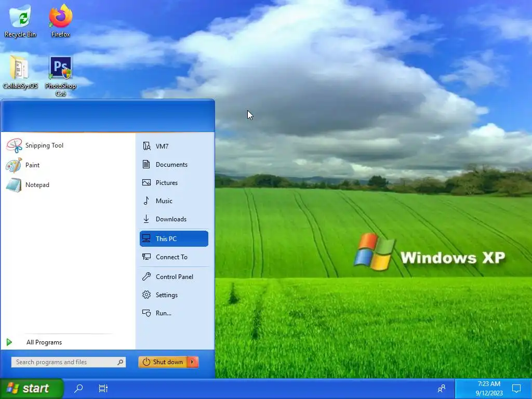
Task: Open Settings from the start menu
Action: pos(174,295)
